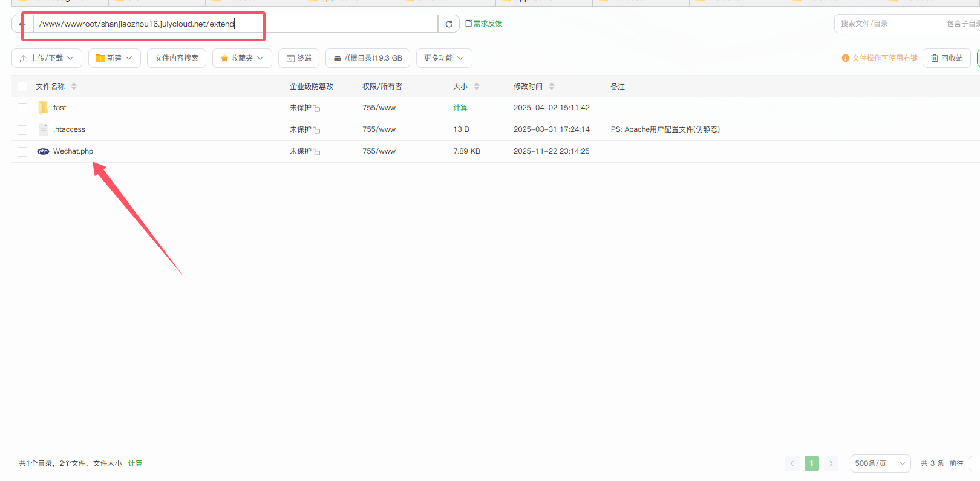Sort files by modified time arrows
Screen dimensions: 980x481
(x=552, y=87)
